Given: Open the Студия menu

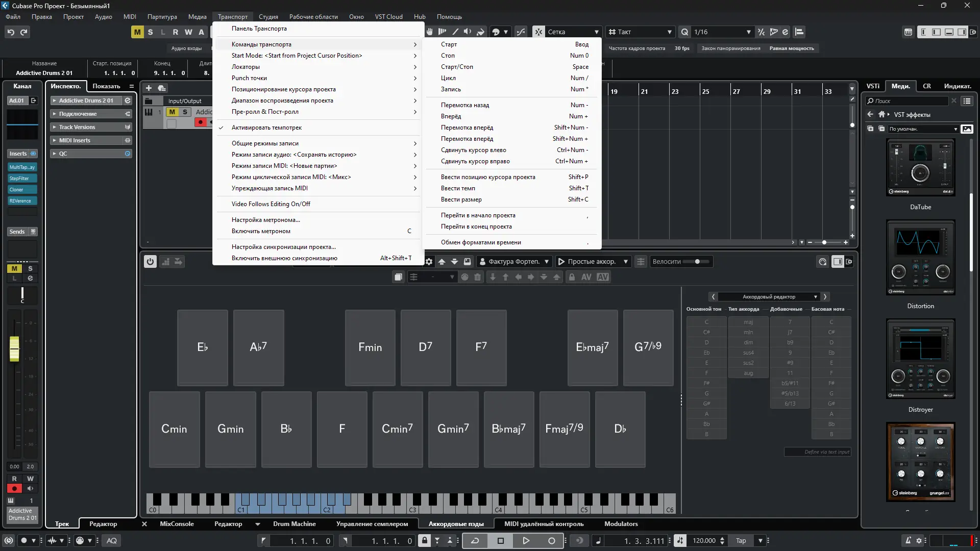Looking at the screenshot, I should [x=268, y=16].
